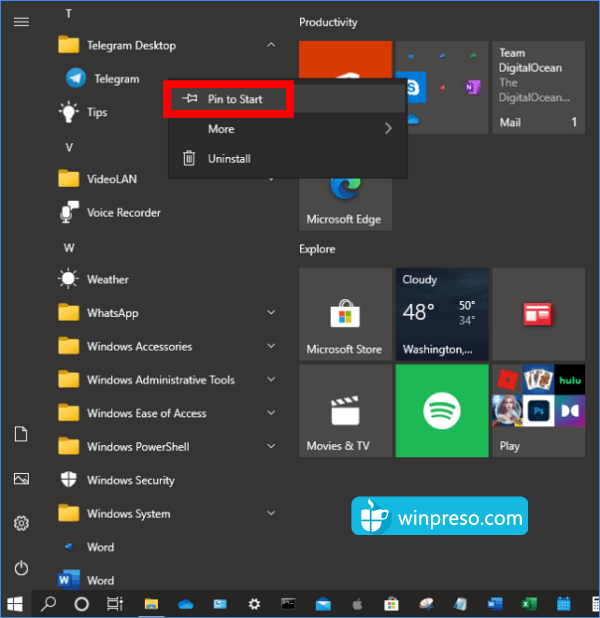Image resolution: width=600 pixels, height=618 pixels.
Task: Open Command Prompt from the taskbar
Action: (288, 604)
